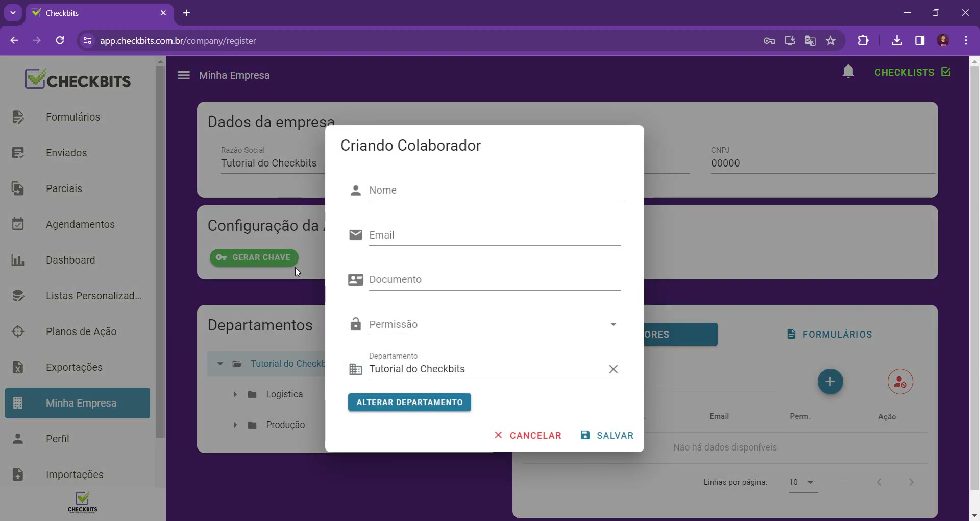Open browser extensions puzzle icon
Screen dimensions: 980x521
863,40
